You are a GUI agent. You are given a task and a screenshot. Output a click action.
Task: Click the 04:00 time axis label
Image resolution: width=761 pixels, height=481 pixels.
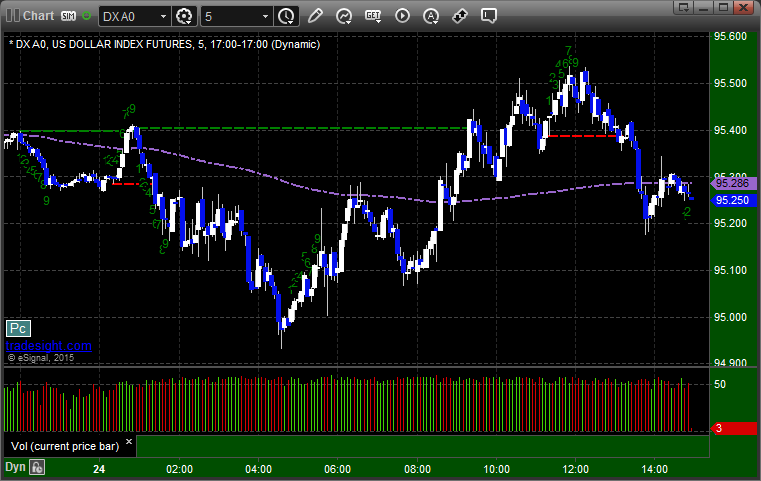(x=258, y=469)
